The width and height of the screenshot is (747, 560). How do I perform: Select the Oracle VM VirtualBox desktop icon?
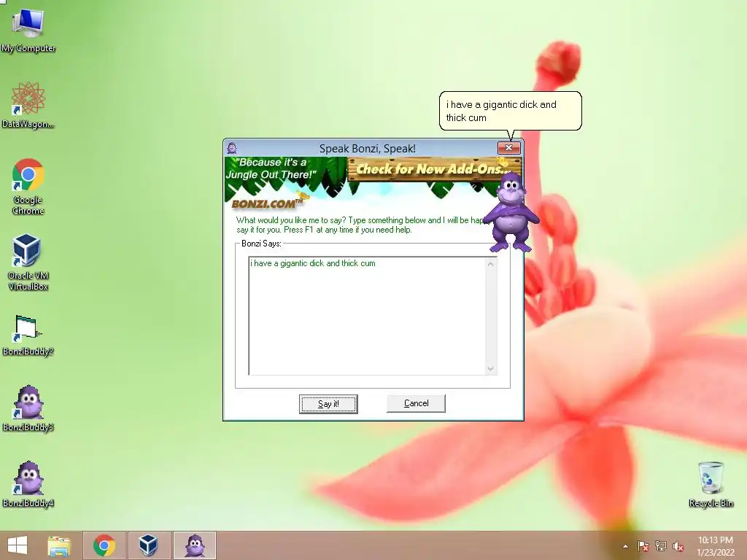28,262
